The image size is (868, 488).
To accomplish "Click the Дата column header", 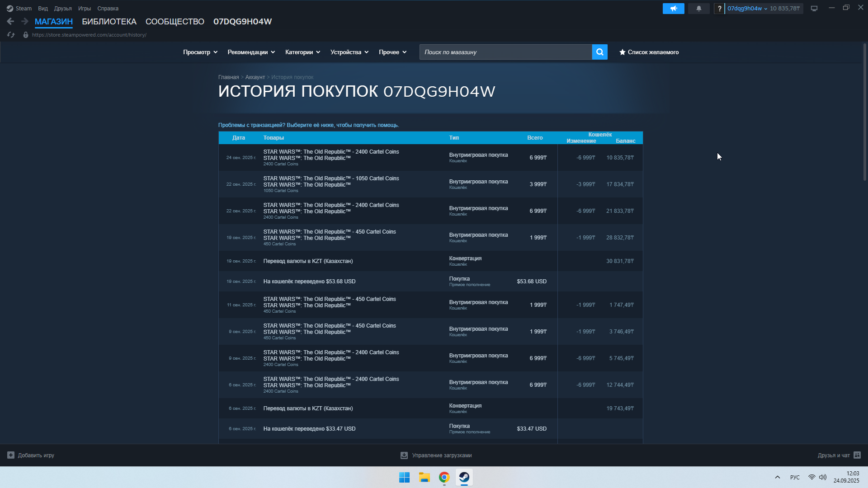I will 239,138.
